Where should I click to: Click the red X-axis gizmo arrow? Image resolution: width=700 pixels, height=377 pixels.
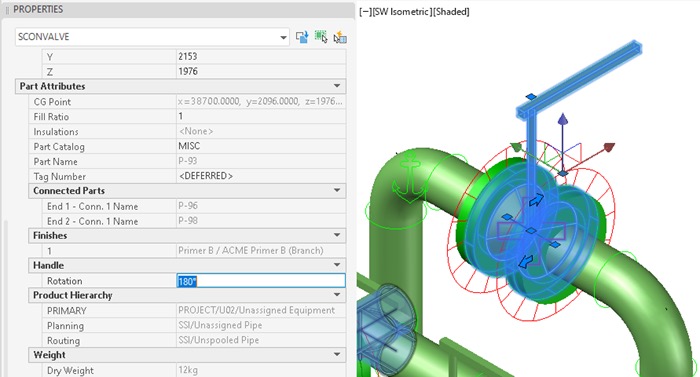coord(609,147)
